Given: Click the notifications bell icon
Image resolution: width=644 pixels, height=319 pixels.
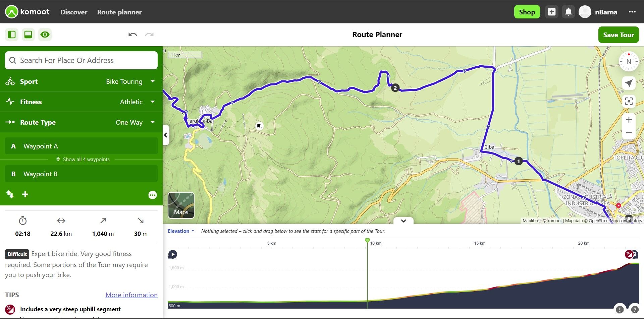Looking at the screenshot, I should point(568,12).
